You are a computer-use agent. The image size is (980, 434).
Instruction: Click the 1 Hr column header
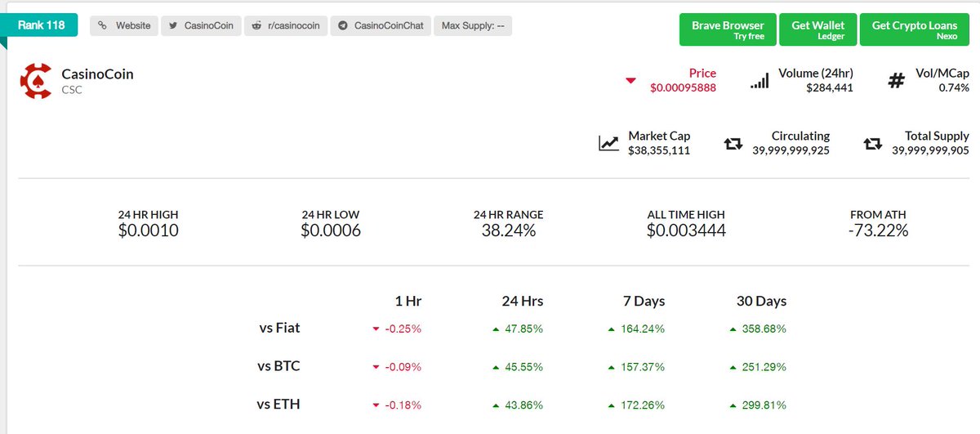(408, 301)
